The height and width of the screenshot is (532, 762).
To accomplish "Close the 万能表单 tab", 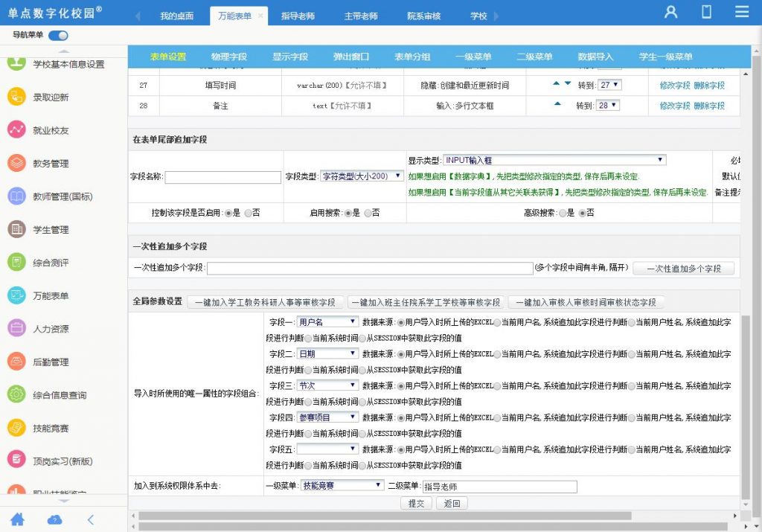I will (260, 16).
